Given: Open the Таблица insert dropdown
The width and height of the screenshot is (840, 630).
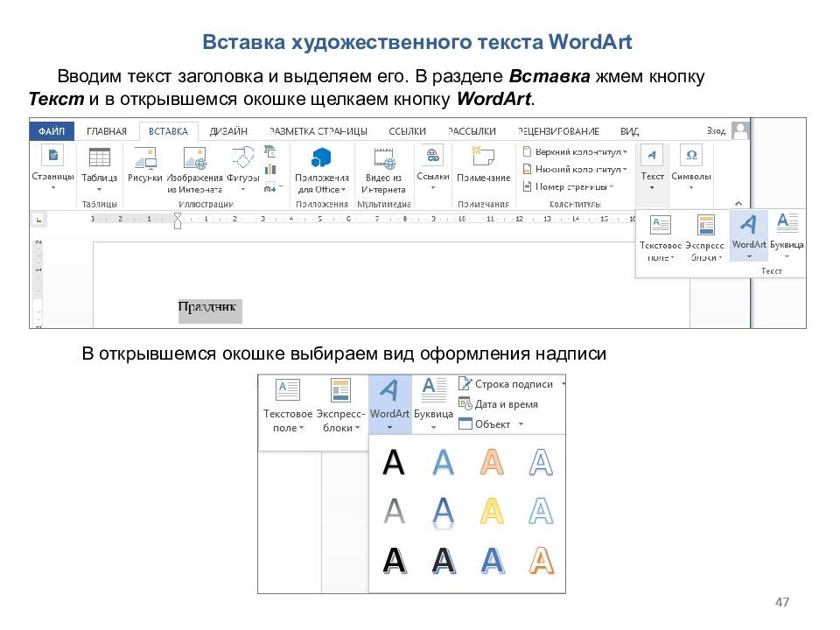Looking at the screenshot, I should pos(99,169).
